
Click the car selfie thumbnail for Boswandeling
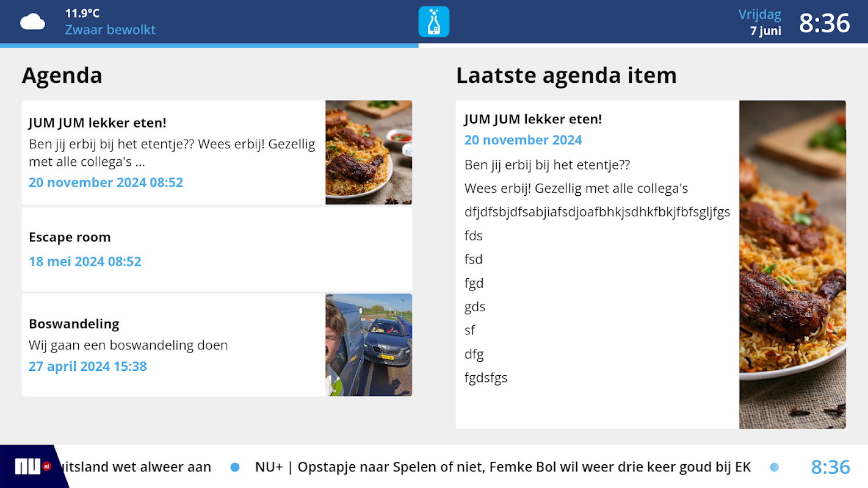tap(369, 345)
